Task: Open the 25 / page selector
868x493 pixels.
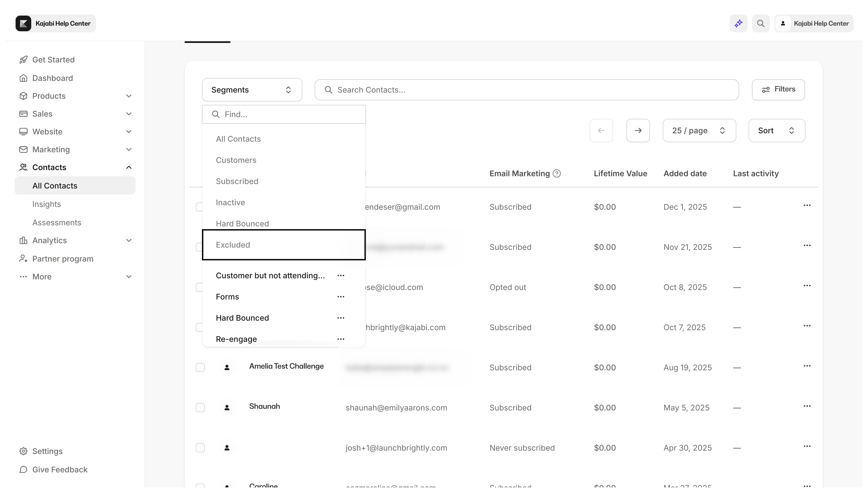Action: 699,130
